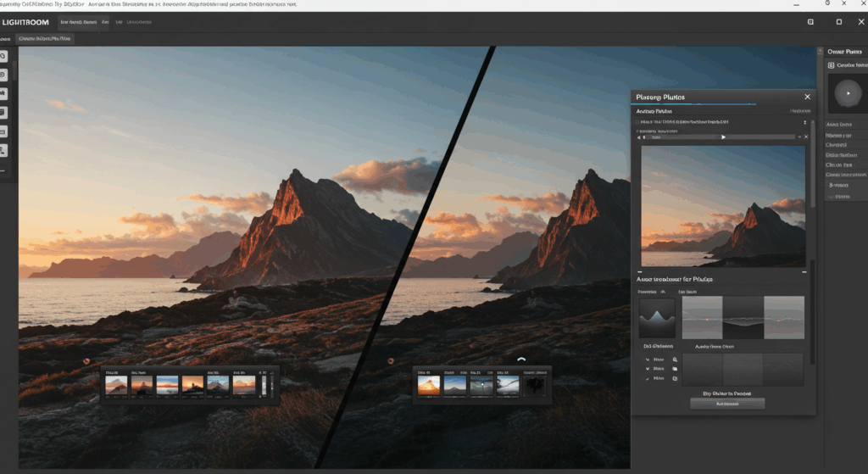Click the second list entry below sidebar dial

(x=838, y=135)
